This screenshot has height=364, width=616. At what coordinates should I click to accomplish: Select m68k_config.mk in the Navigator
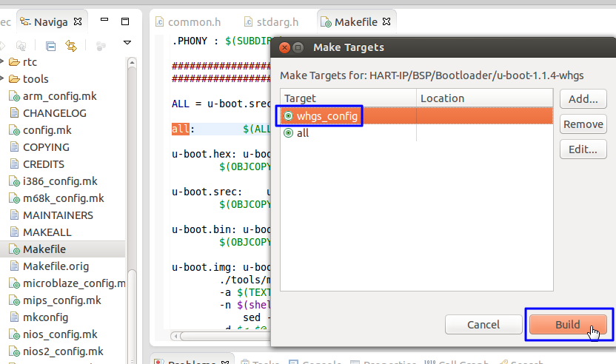[63, 198]
